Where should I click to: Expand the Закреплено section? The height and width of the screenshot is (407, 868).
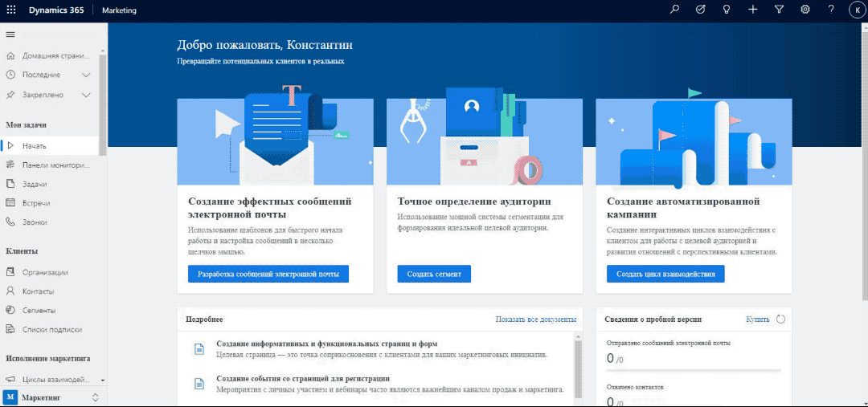(87, 95)
